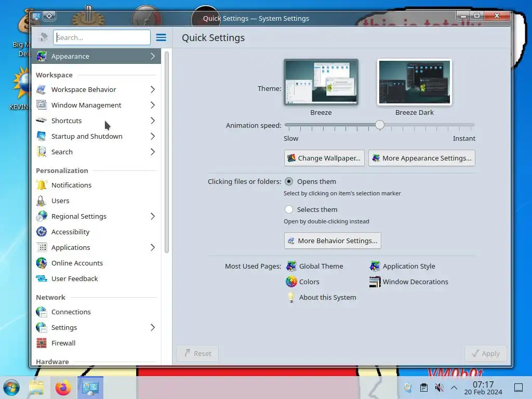
Task: Select the Breeze Dark theme thumbnail
Action: click(415, 82)
